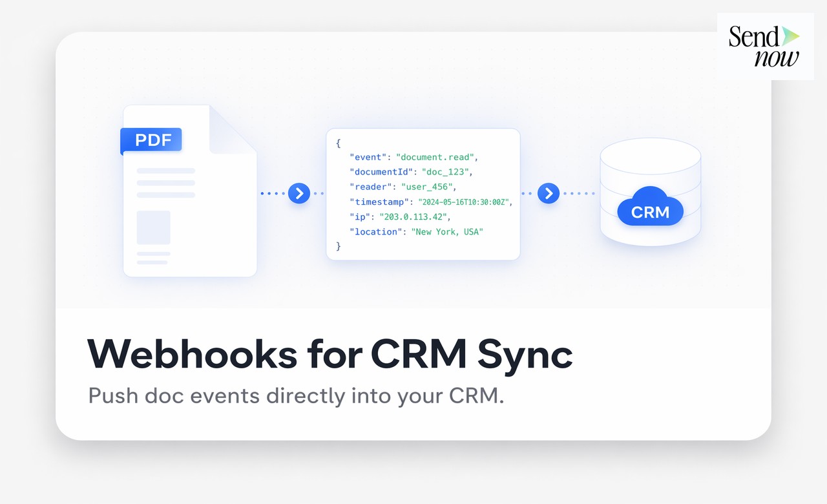Click the gray image placeholder on the PDF
The width and height of the screenshot is (827, 504).
coord(153,227)
